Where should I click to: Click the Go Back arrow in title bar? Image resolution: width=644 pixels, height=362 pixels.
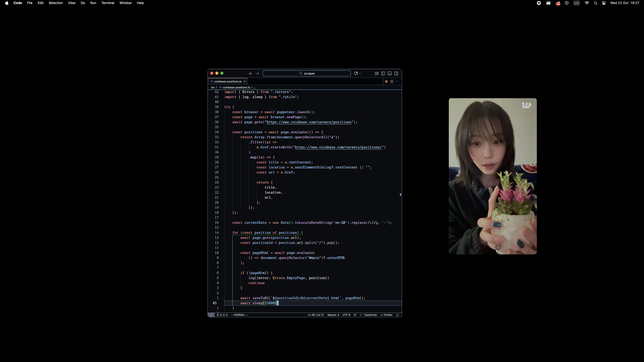click(x=251, y=73)
